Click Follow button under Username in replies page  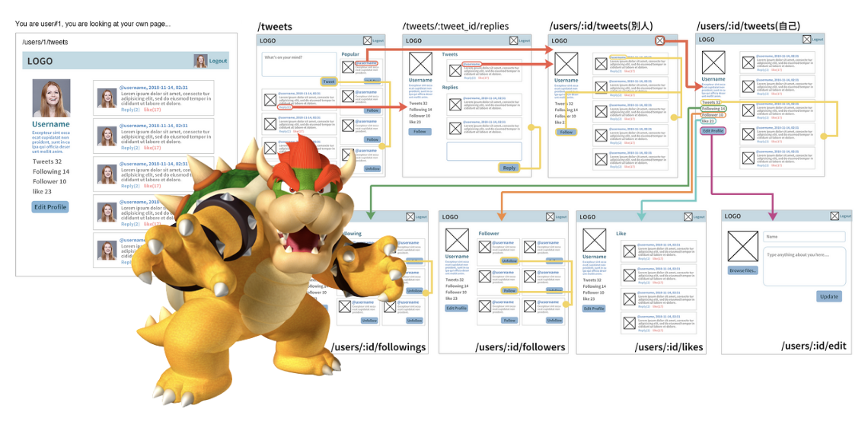[x=419, y=132]
